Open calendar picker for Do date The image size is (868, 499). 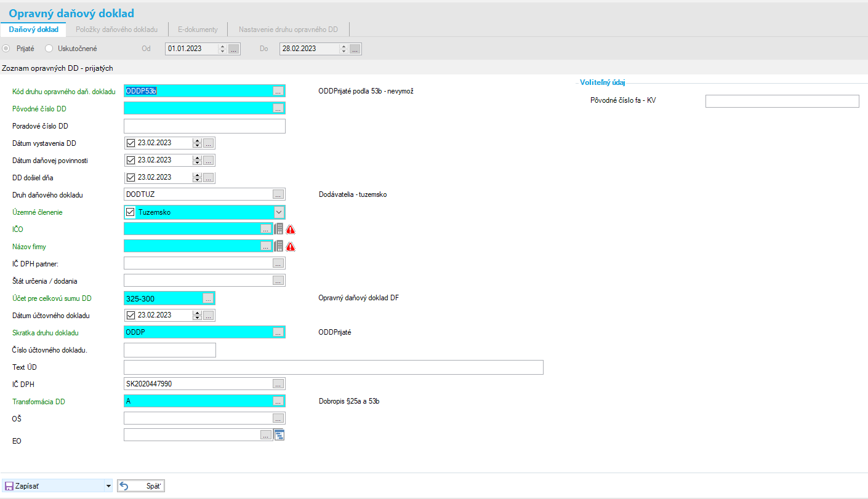[355, 49]
